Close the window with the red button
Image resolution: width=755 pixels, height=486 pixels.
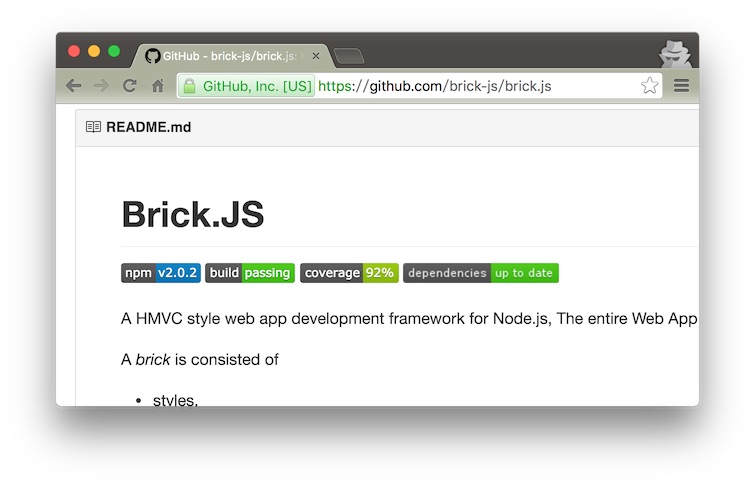[x=74, y=51]
